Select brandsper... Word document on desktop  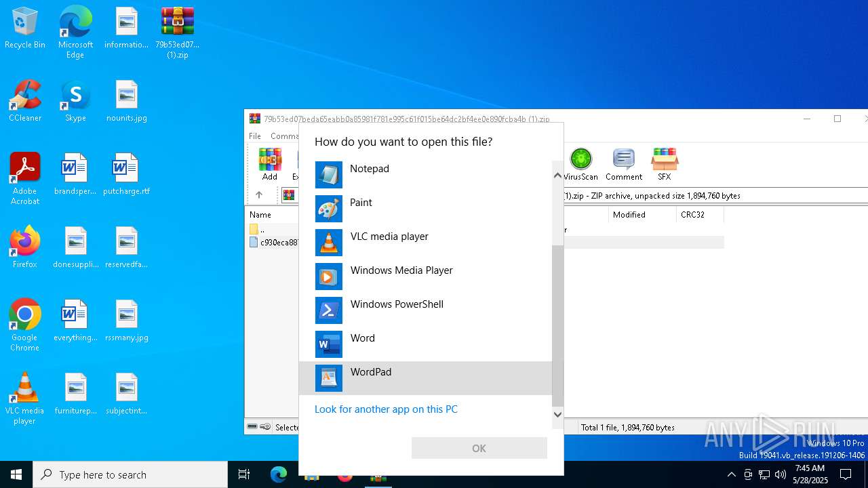(75, 175)
